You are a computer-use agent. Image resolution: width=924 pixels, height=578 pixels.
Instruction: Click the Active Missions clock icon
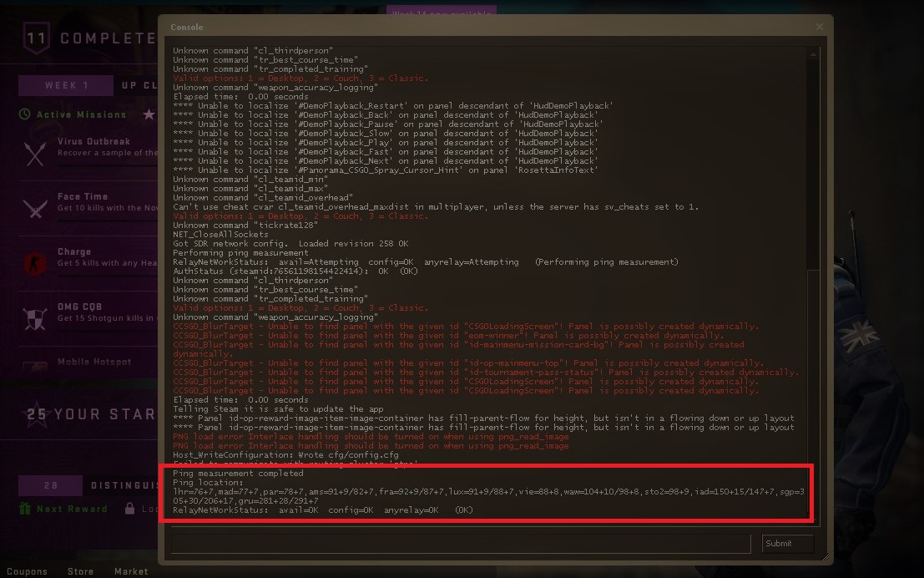[x=25, y=114]
